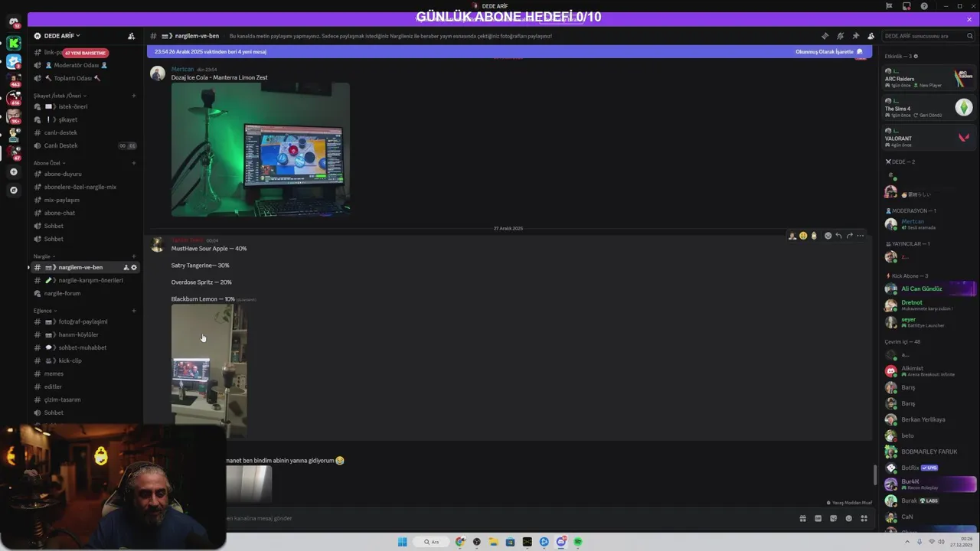Open Discover servers compass icon
The image size is (980, 551).
point(14,191)
